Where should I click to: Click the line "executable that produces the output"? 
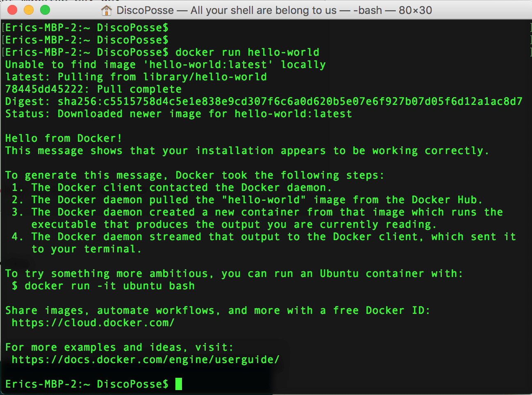pyautogui.click(x=234, y=225)
